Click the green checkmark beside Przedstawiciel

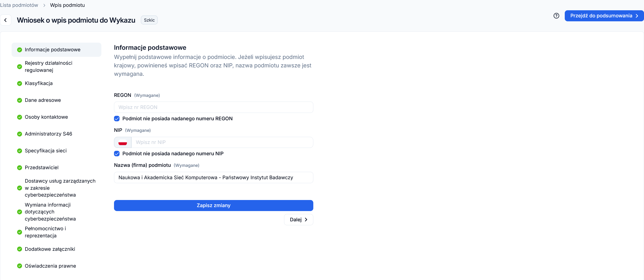click(19, 168)
